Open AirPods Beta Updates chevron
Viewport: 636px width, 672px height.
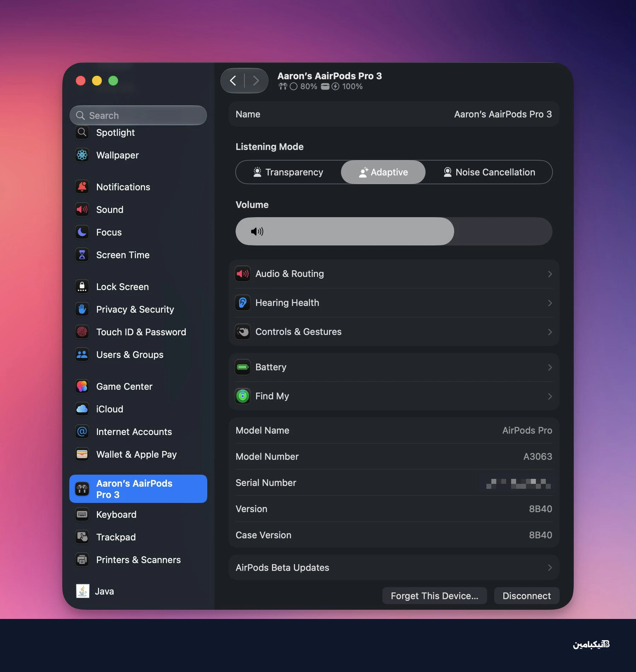[550, 568]
